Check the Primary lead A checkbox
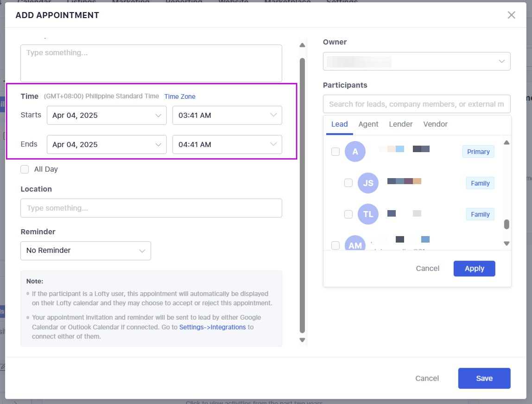The height and width of the screenshot is (404, 532). click(336, 152)
